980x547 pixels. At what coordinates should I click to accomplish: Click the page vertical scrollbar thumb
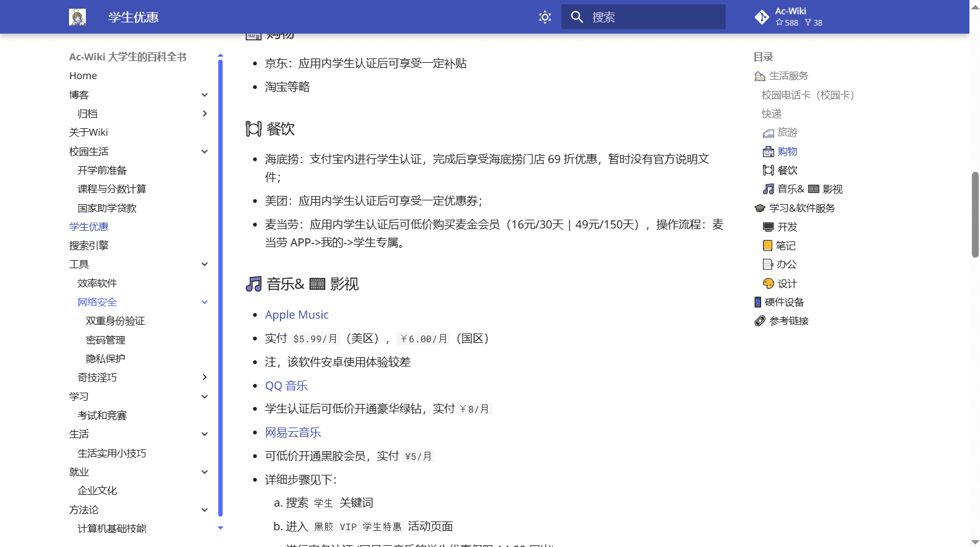tap(975, 214)
